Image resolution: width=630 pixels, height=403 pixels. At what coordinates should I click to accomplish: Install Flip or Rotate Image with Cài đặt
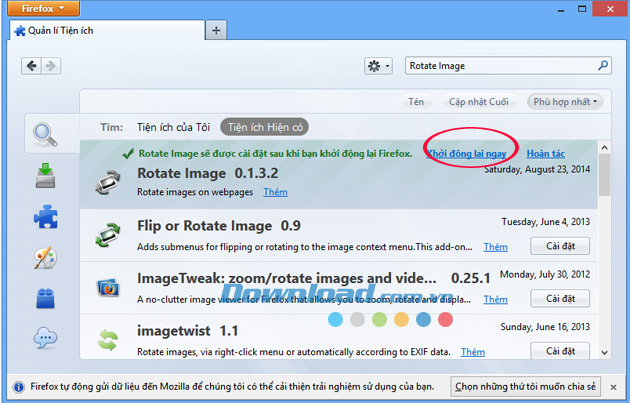click(x=560, y=246)
